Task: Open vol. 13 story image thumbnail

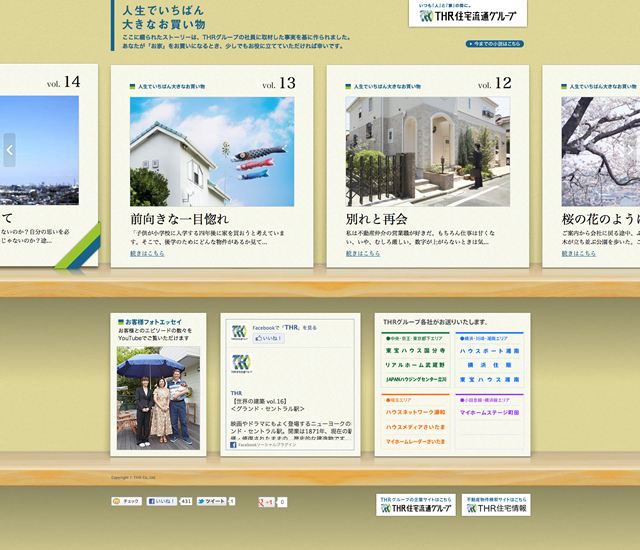Action: tap(211, 151)
